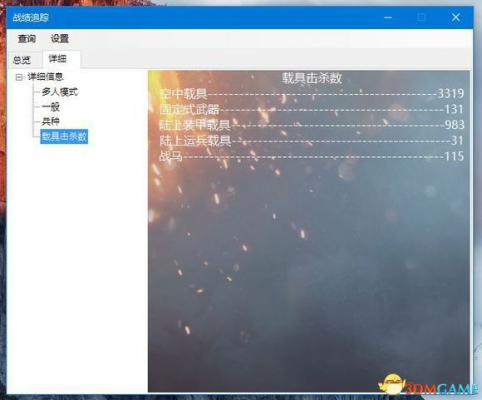Viewport: 482px width, 400px height.
Task: Open the 查询 menu
Action: tap(27, 39)
